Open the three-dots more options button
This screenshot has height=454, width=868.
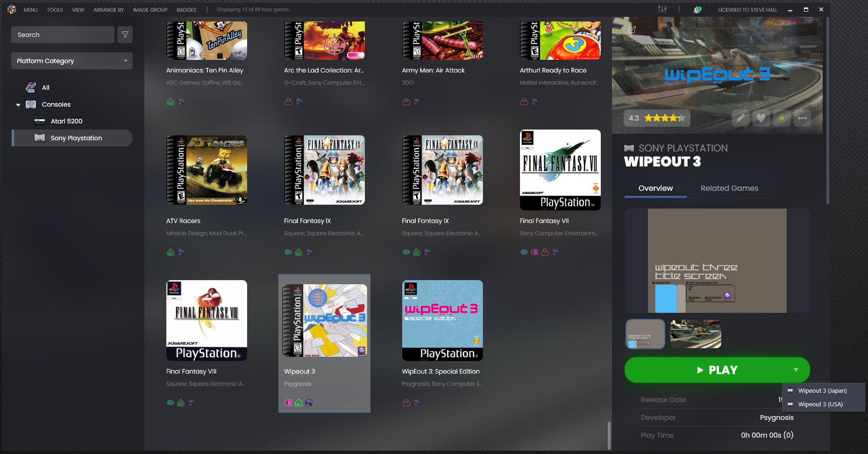click(803, 118)
